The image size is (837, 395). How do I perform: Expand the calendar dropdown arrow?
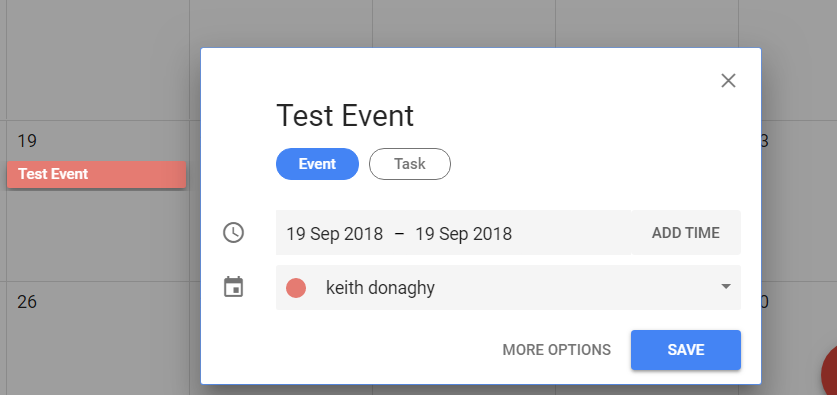725,287
